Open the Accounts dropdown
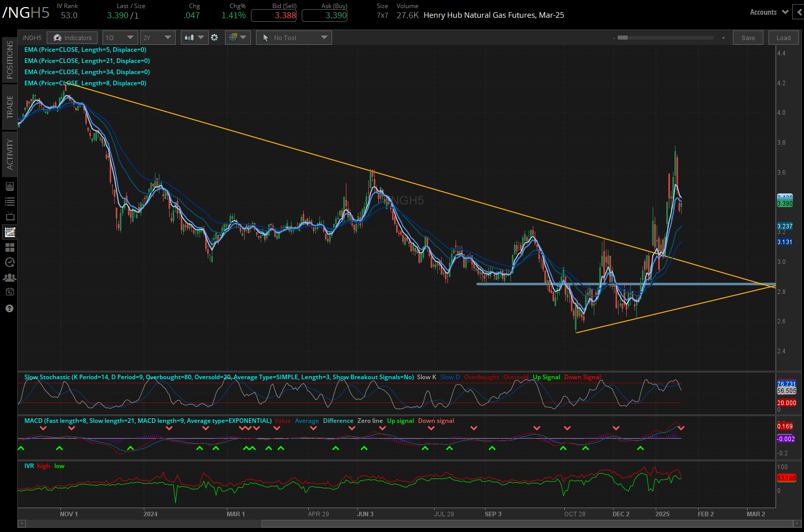 [x=768, y=12]
